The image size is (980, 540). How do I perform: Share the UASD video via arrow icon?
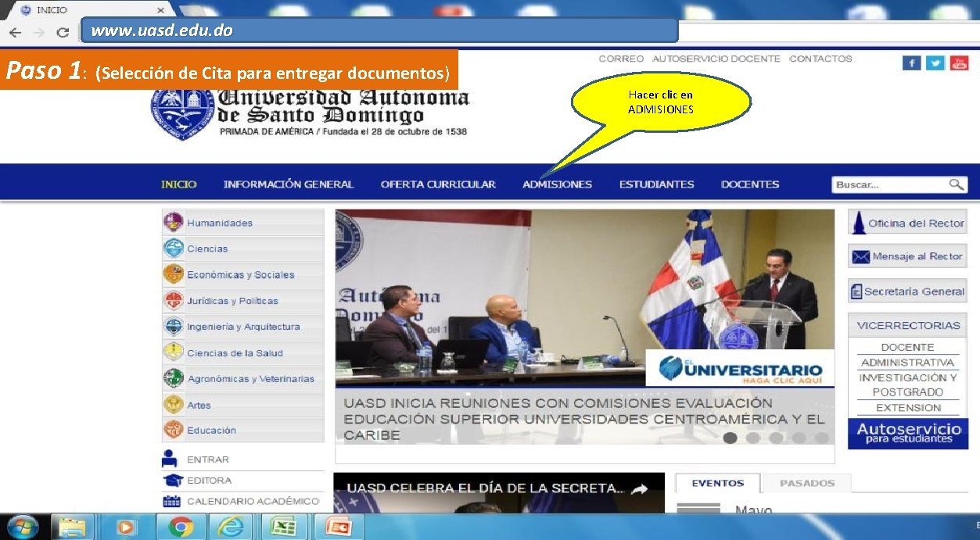pos(639,489)
